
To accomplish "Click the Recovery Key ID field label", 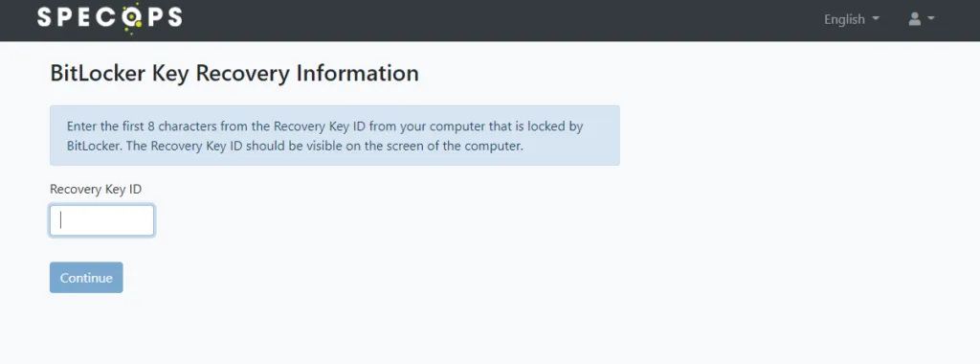I will click(97, 189).
